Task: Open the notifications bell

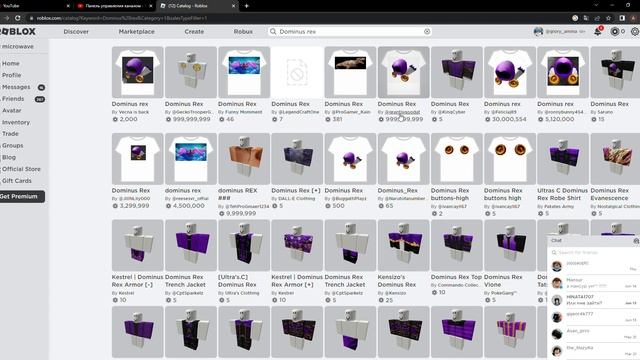Action: (598, 31)
